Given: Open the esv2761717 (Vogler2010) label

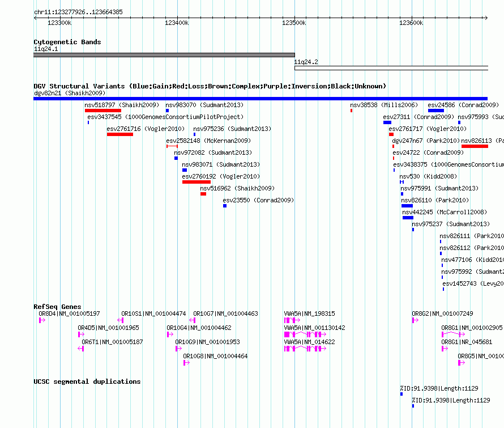Looking at the screenshot, I should click(428, 129).
